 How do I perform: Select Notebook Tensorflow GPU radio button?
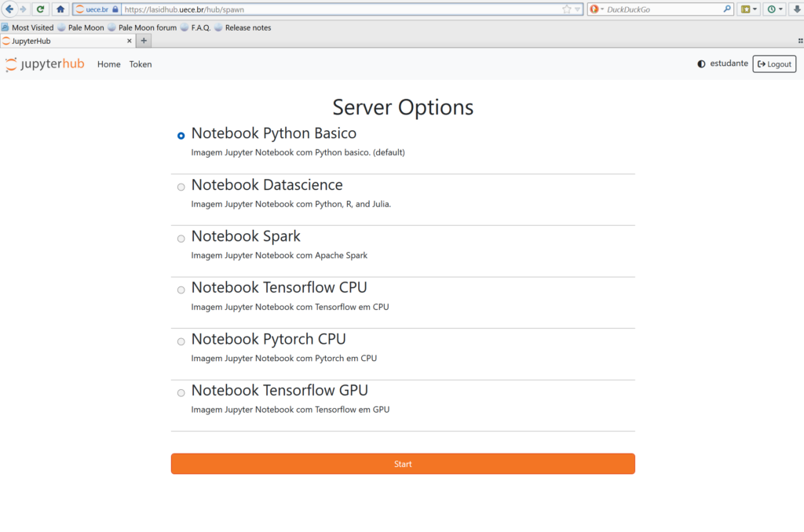(181, 393)
